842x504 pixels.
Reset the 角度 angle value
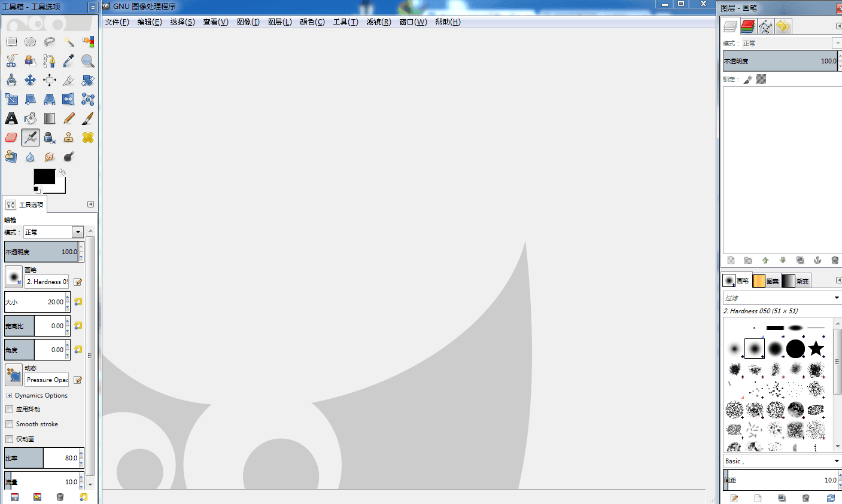(x=78, y=350)
